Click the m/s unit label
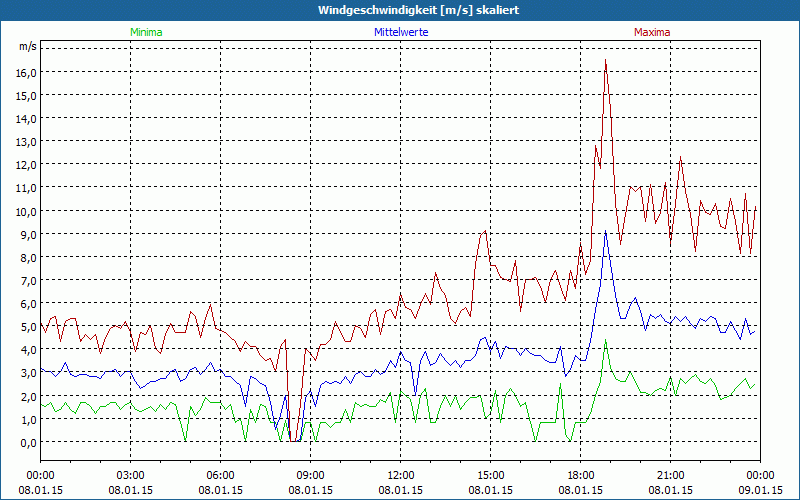The image size is (800, 500). tap(27, 47)
